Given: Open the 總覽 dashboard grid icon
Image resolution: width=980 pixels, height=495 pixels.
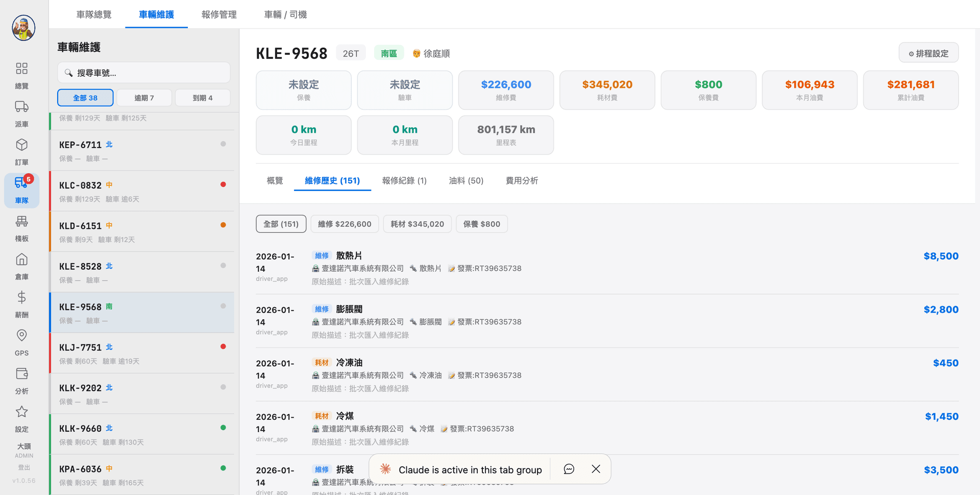Looking at the screenshot, I should click(21, 69).
